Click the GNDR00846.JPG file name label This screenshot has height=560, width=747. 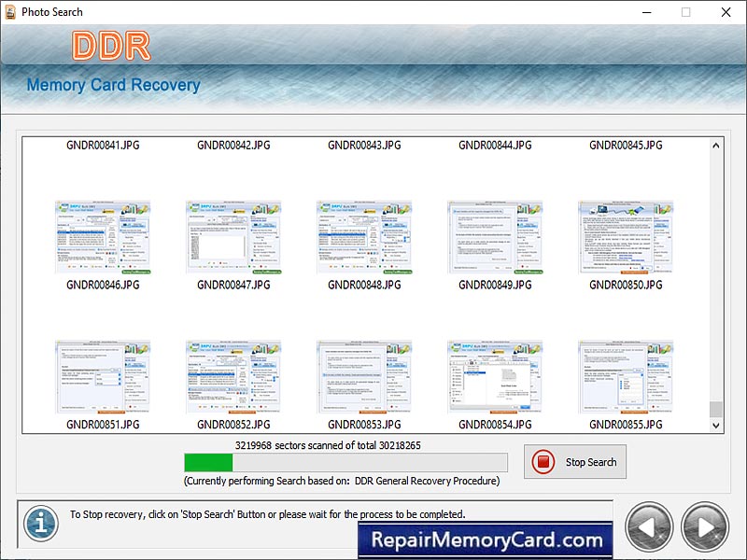(103, 285)
